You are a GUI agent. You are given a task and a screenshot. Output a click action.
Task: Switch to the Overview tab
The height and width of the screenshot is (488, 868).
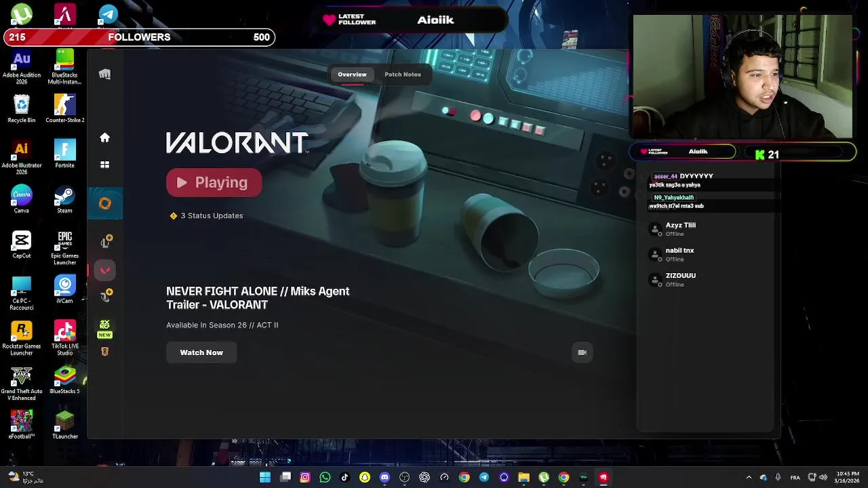352,75
